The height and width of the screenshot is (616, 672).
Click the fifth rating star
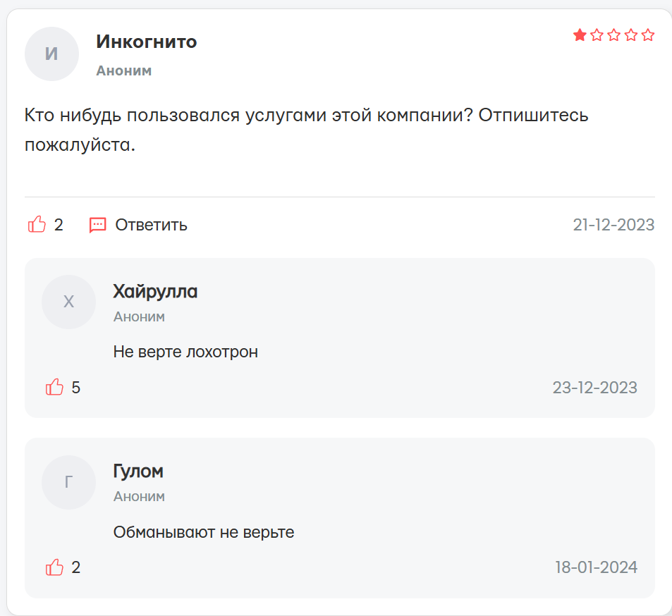pos(648,35)
